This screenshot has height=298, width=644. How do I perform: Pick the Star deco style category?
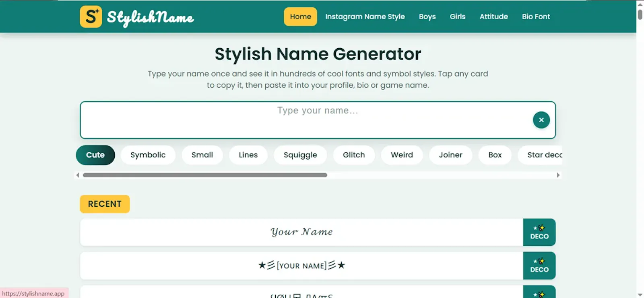pyautogui.click(x=540, y=155)
